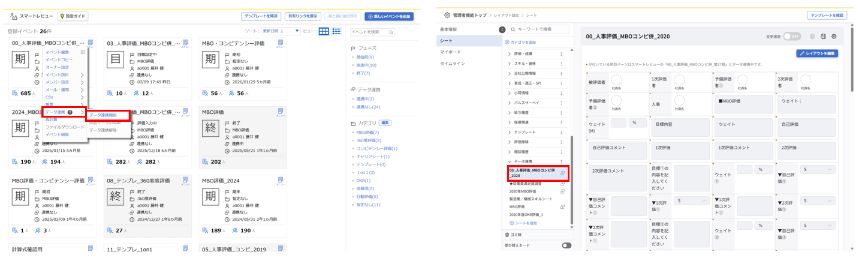Collapse the sidebar with the arrow icon
The width and height of the screenshot is (868, 264).
[x=502, y=29]
